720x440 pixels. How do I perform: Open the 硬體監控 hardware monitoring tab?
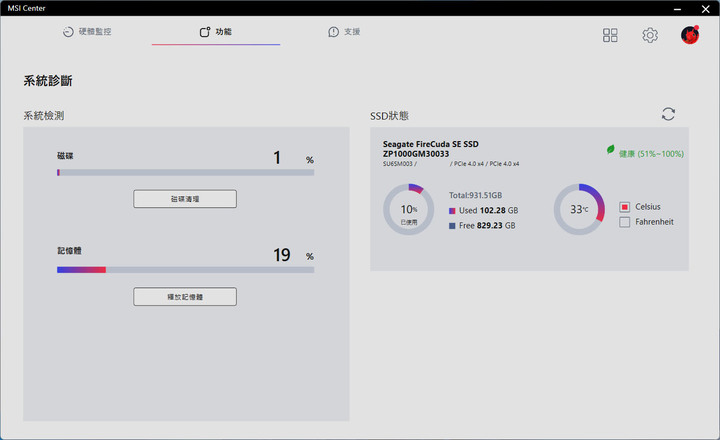point(87,32)
